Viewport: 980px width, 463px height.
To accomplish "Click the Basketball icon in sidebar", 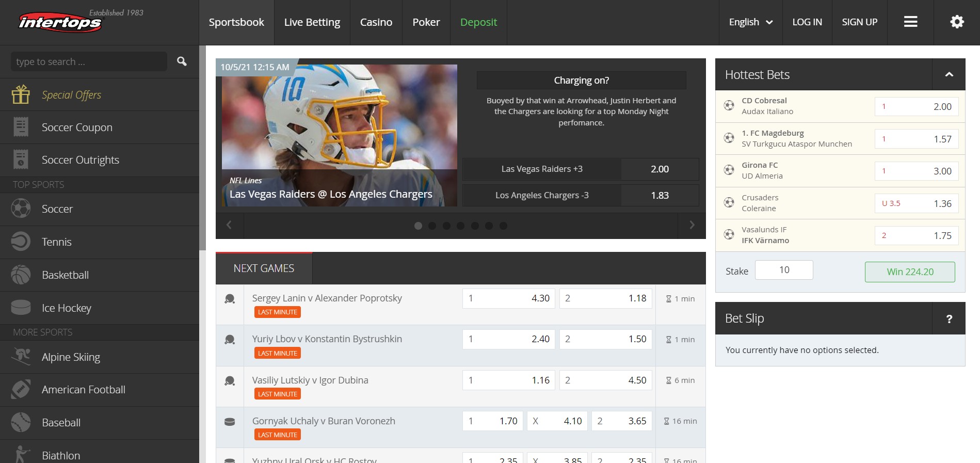I will click(x=21, y=275).
